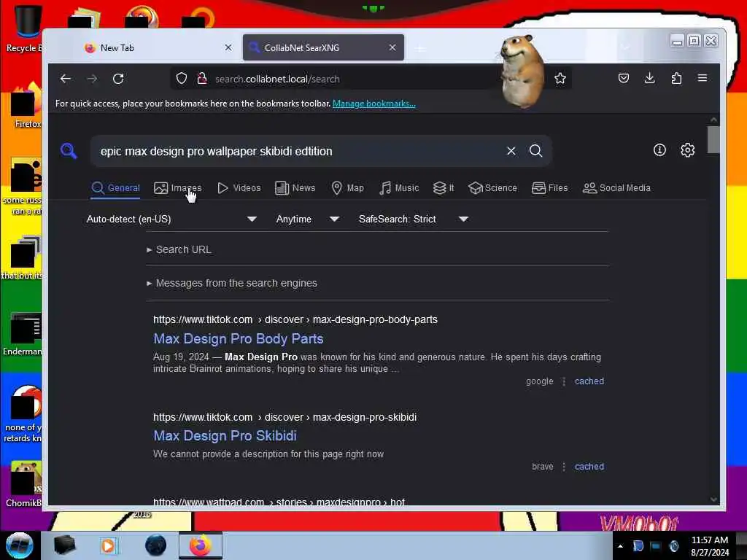Click the Manage bookmarks link
The height and width of the screenshot is (560, 747).
374,104
